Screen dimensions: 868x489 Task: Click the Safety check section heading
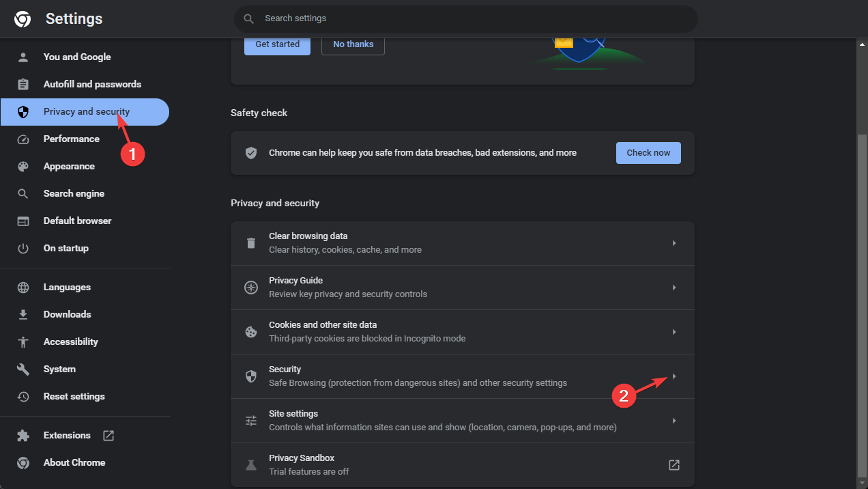(259, 113)
